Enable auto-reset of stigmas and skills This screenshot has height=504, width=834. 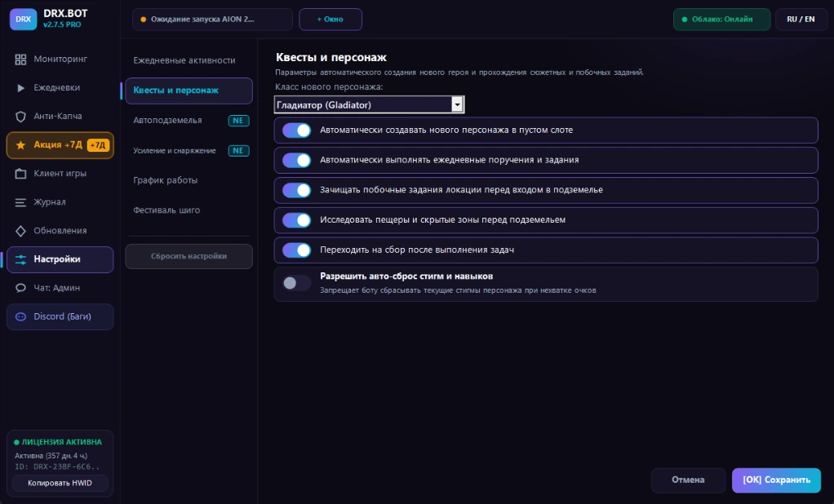click(x=296, y=283)
